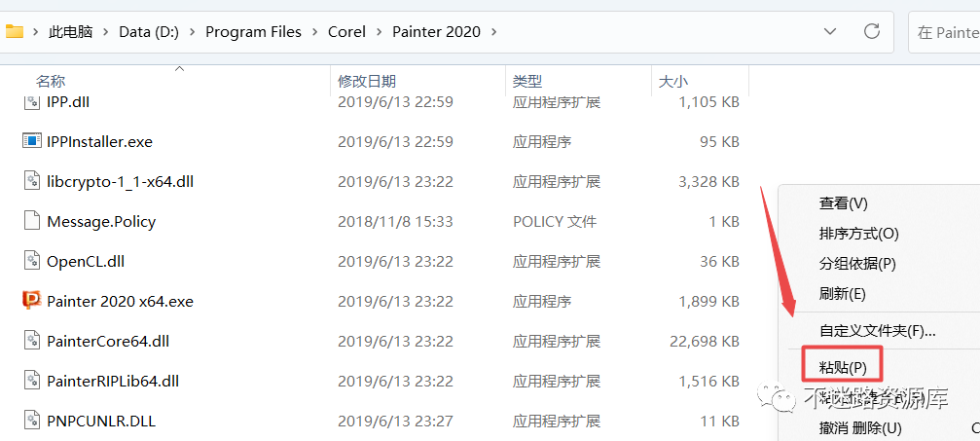Select the PainterCore64.dll file name
Screen dimensions: 980x441
(x=108, y=342)
